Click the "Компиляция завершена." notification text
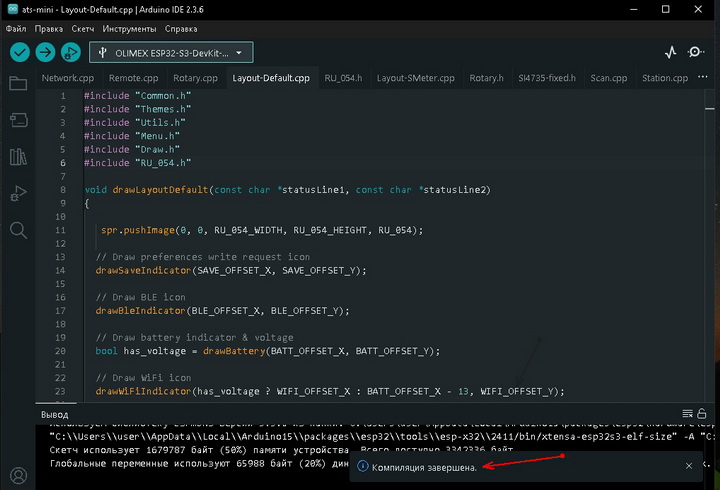This screenshot has width=720, height=490. click(x=424, y=467)
